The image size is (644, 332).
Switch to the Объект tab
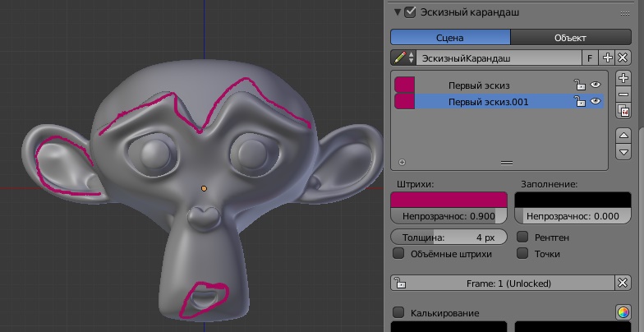coord(570,38)
